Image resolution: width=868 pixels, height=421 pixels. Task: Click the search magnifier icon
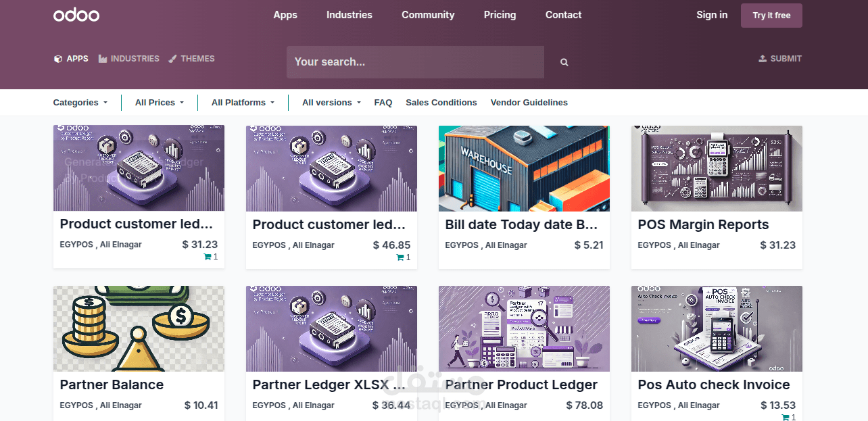(x=564, y=62)
